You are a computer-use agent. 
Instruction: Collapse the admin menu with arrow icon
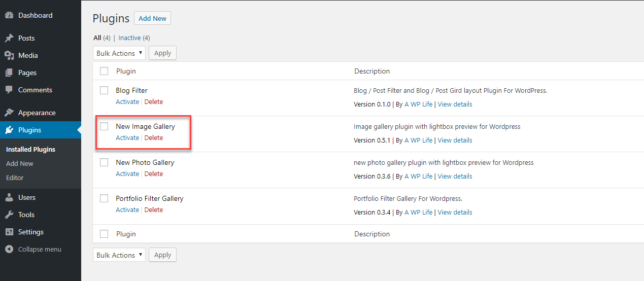click(9, 249)
